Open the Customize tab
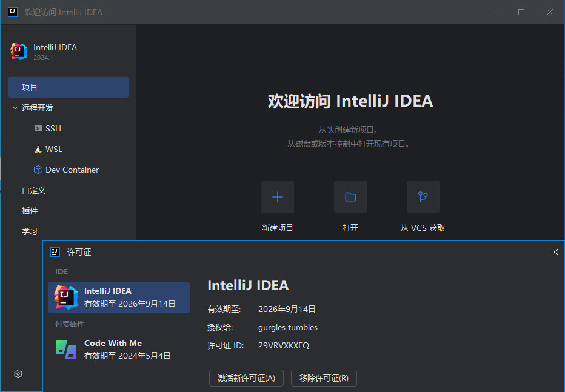Viewport: 565px width, 392px height. coord(34,190)
